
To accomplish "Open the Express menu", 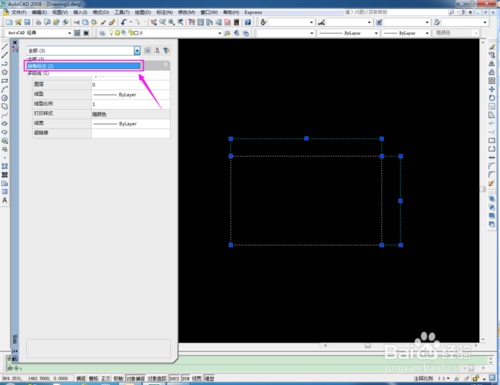I will 253,12.
